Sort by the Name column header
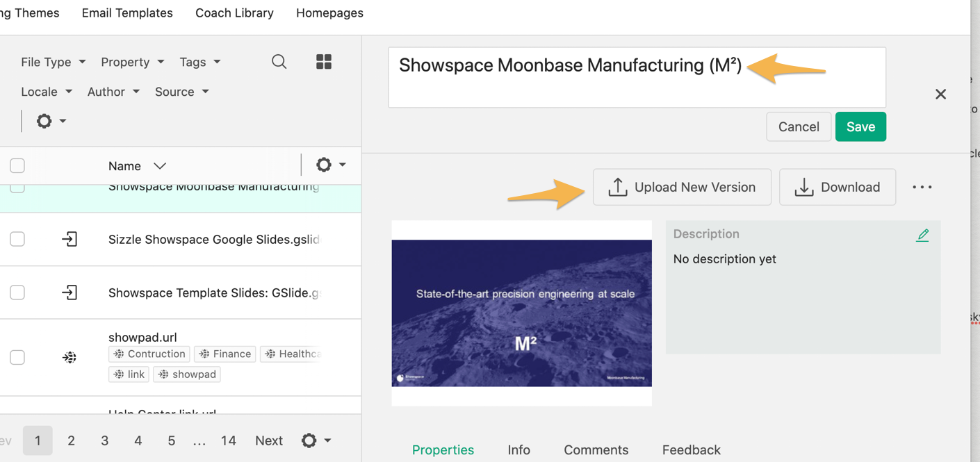Image resolution: width=980 pixels, height=462 pixels. point(137,166)
